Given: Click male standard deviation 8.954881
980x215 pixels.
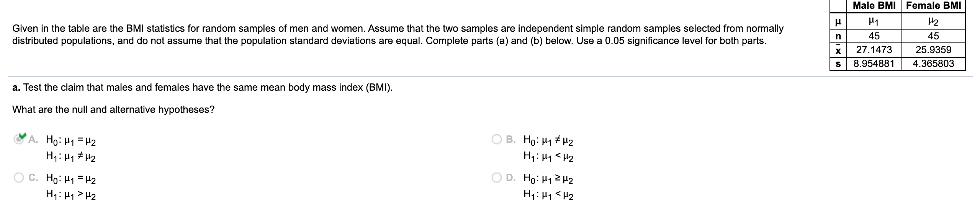Looking at the screenshot, I should 874,64.
